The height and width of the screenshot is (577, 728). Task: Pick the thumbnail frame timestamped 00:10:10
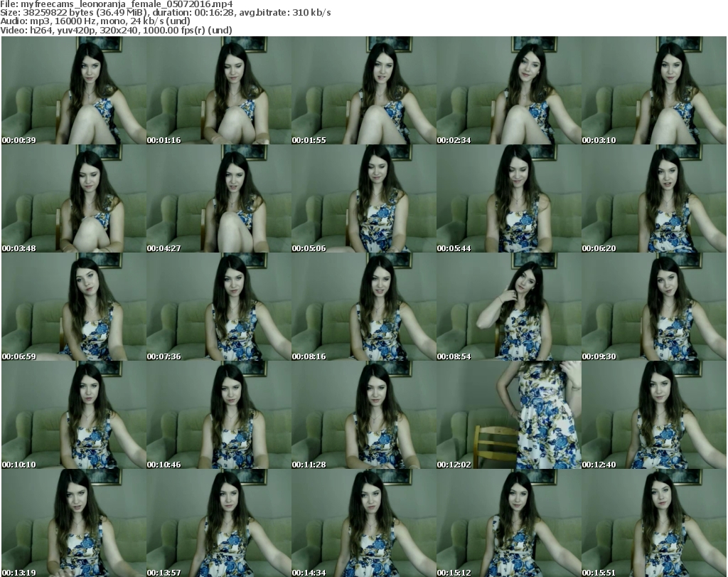(74, 415)
